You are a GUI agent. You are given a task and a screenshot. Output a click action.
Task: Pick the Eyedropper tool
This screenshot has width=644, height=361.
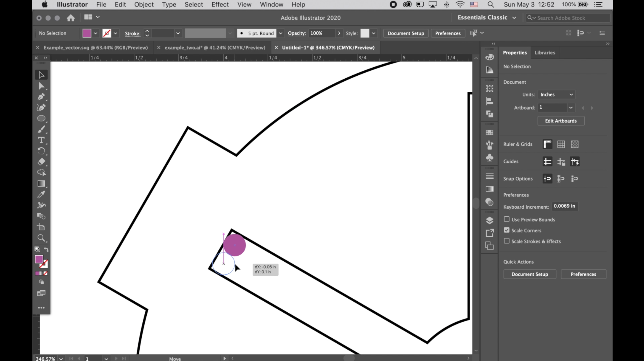point(41,195)
